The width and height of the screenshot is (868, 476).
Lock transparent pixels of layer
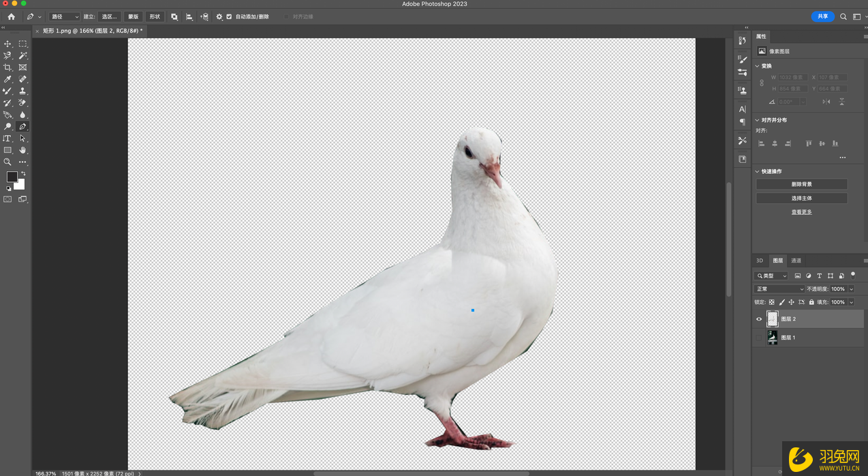772,302
